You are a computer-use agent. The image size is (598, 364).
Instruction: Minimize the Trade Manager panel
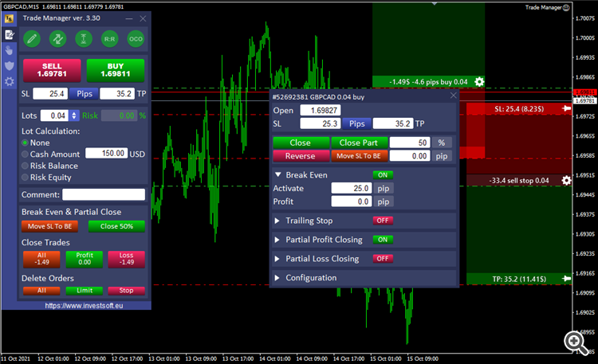[129, 18]
